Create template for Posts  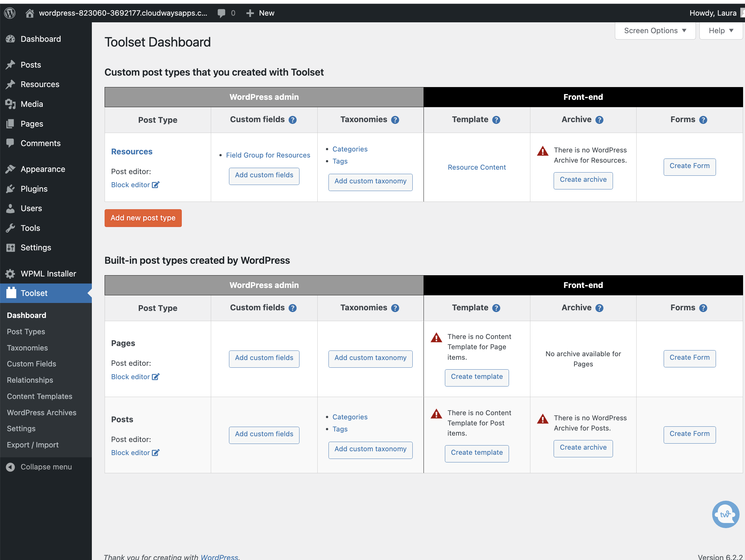(x=476, y=453)
